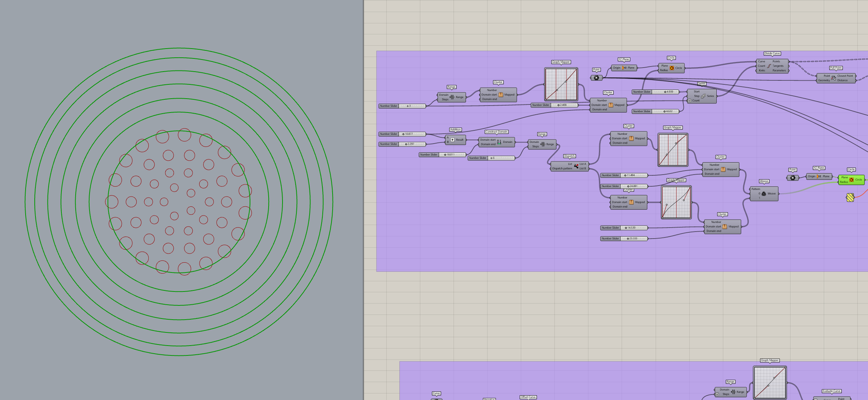
Task: Click the Graph Mapper connected to Weave's upper cluster
Action: [x=673, y=150]
